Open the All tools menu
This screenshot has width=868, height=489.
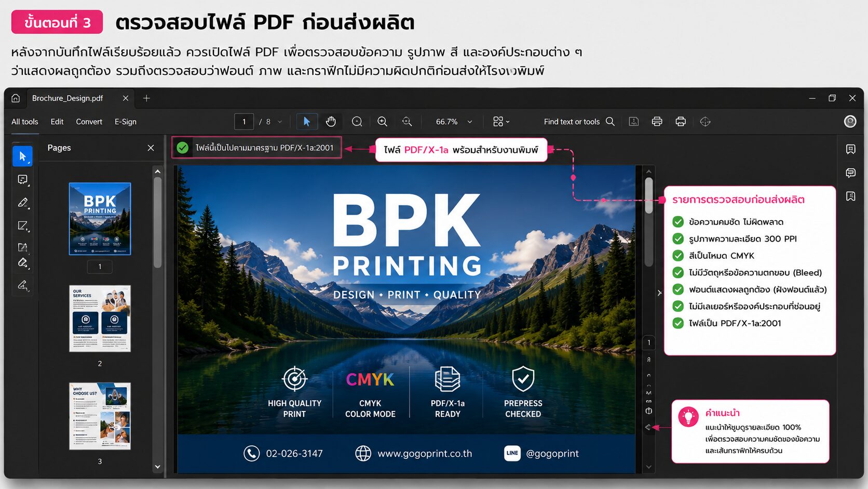pos(25,122)
